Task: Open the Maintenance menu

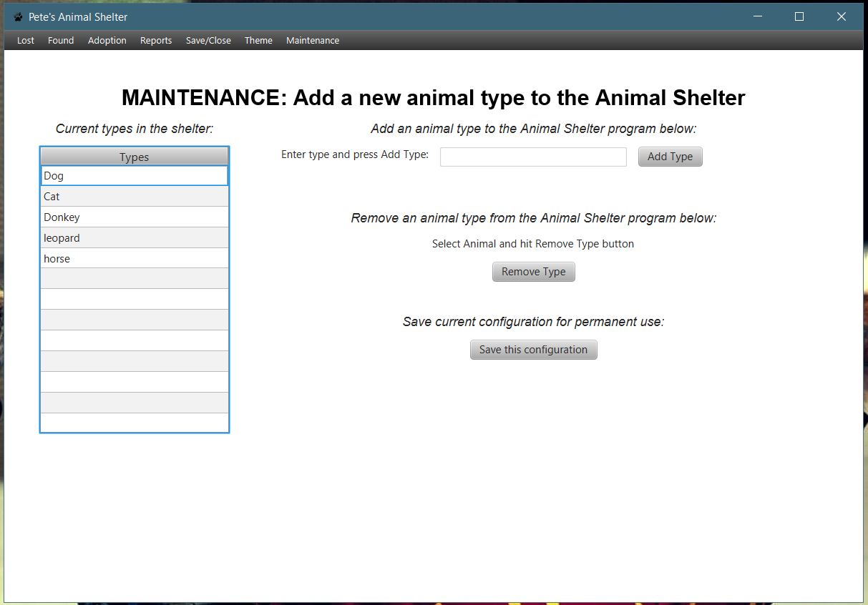Action: [312, 40]
